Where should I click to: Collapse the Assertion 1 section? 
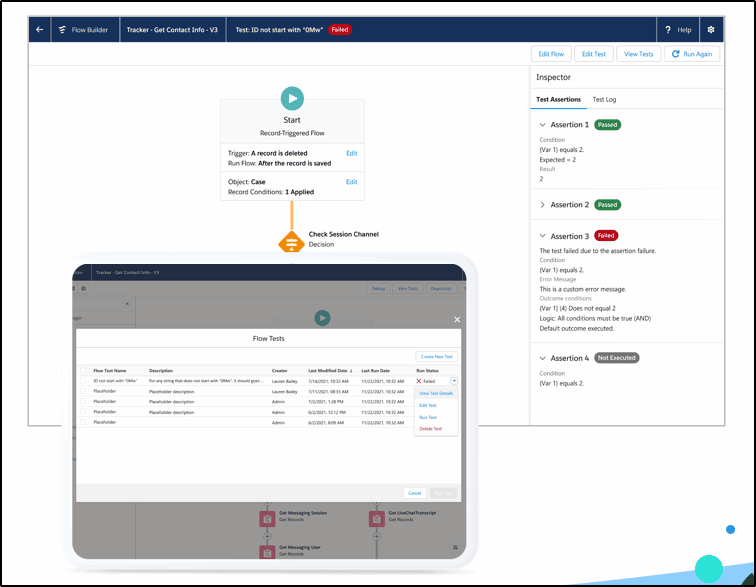tap(542, 124)
